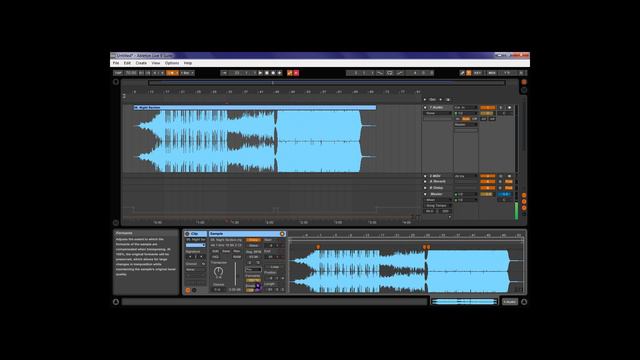The width and height of the screenshot is (640, 360).
Task: Open the File menu
Action: point(116,63)
